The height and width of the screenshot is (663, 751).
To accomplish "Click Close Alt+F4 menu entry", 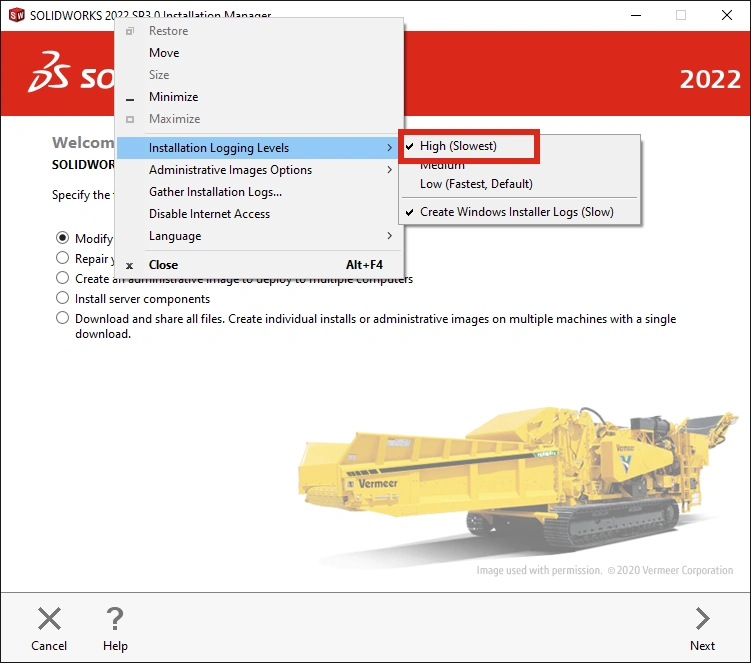I will [260, 265].
